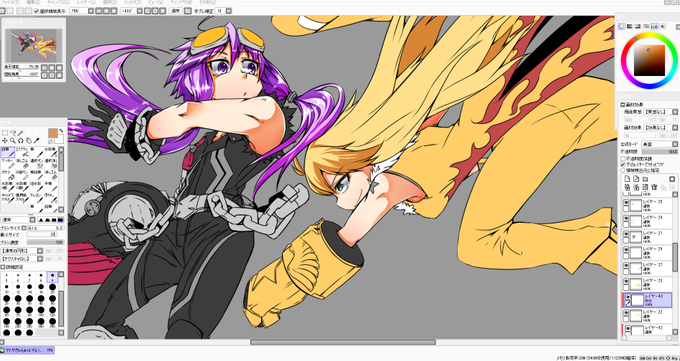Hide layer レイヤー21 via eye icon

point(625,234)
